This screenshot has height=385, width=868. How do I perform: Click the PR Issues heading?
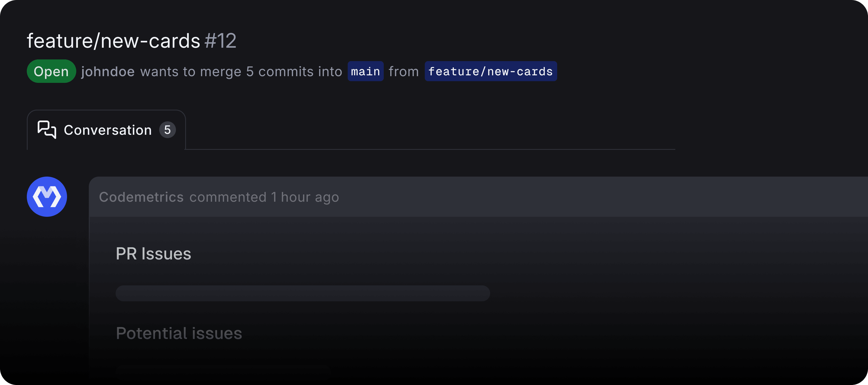(153, 253)
